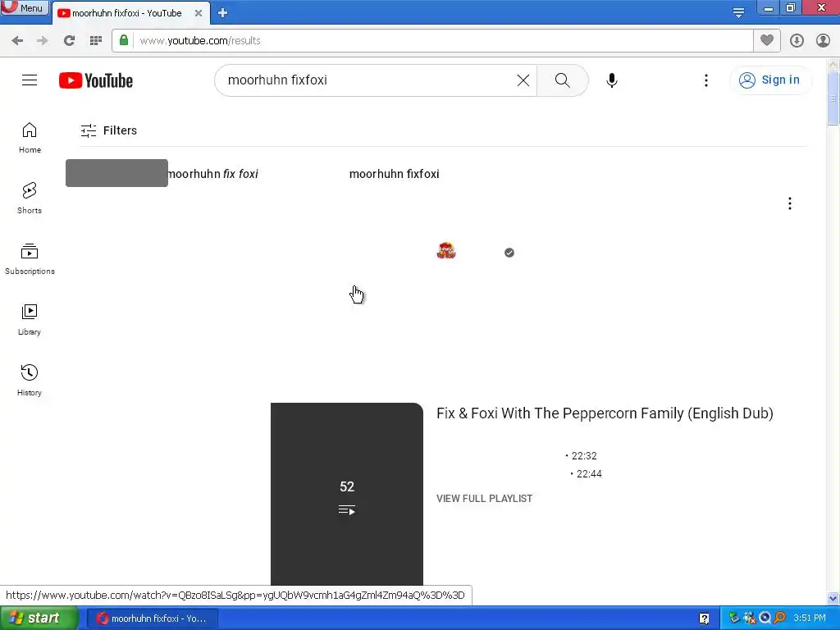The height and width of the screenshot is (630, 840).
Task: Click the magnifier search button
Action: 563,80
